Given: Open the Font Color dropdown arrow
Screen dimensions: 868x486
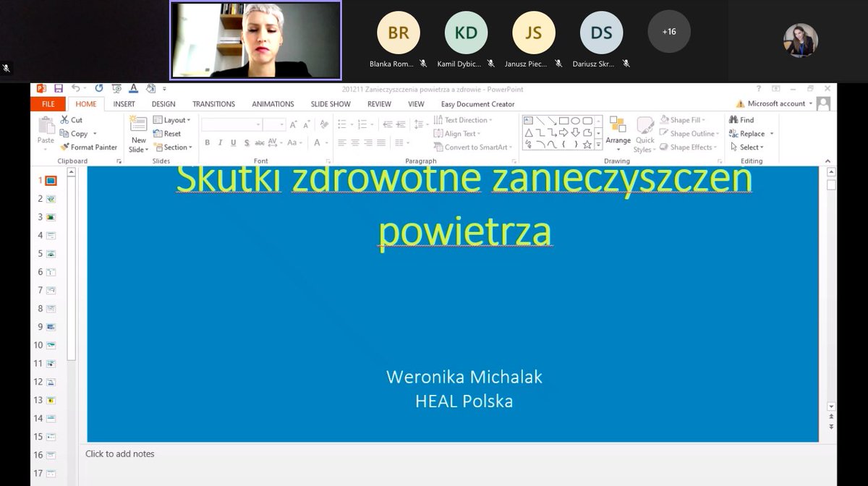Looking at the screenshot, I should [x=326, y=143].
